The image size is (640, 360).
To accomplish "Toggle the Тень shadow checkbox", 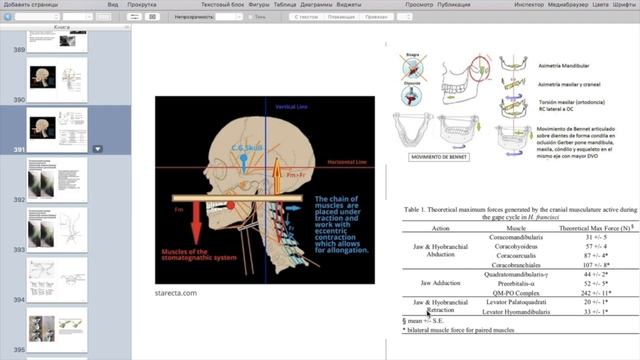I will (250, 17).
